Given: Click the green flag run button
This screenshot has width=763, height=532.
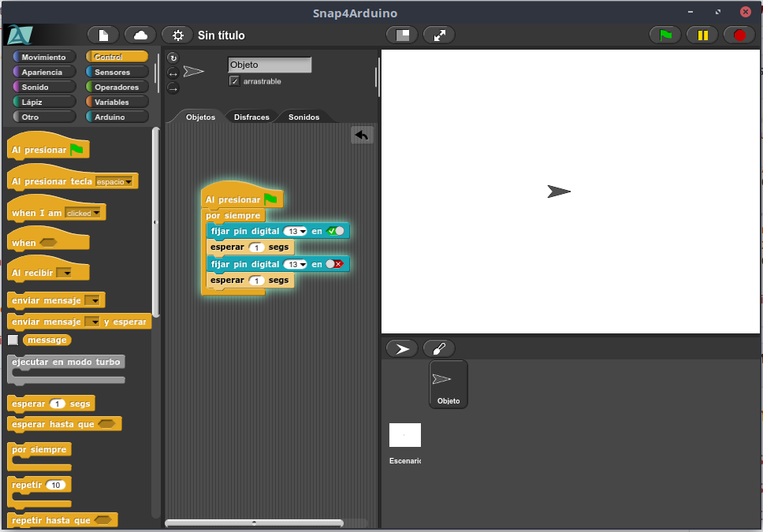Looking at the screenshot, I should 665,35.
